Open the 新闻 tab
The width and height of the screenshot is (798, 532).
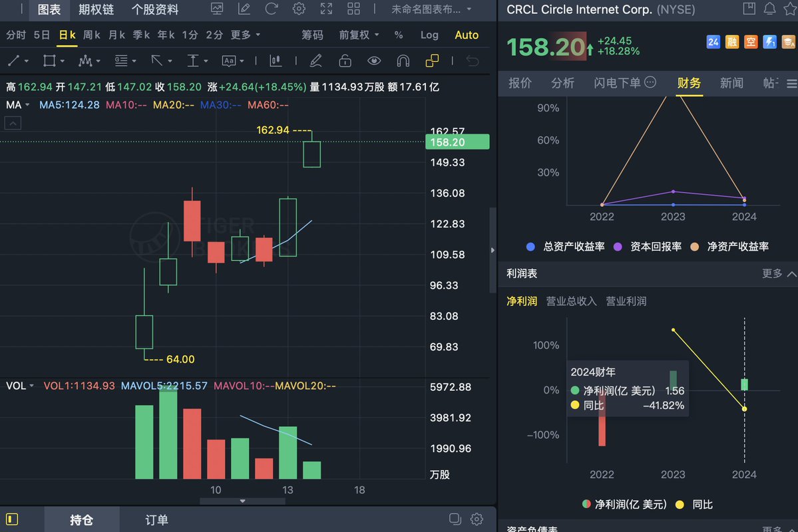(x=731, y=83)
